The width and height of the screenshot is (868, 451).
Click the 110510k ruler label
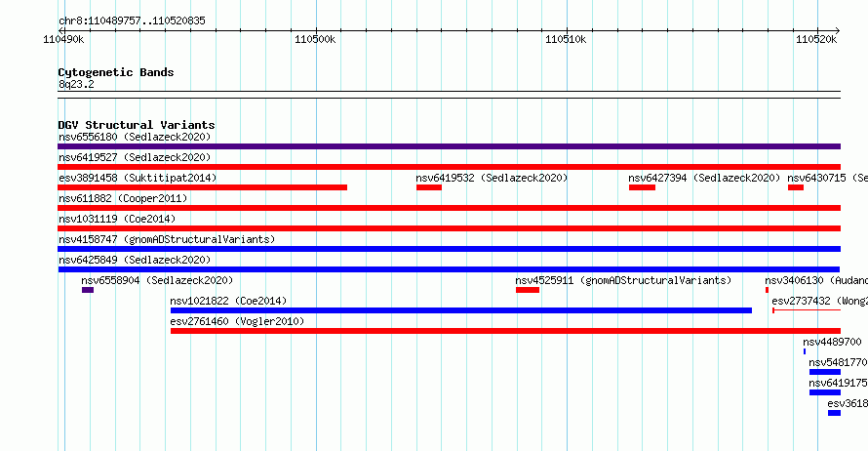566,39
